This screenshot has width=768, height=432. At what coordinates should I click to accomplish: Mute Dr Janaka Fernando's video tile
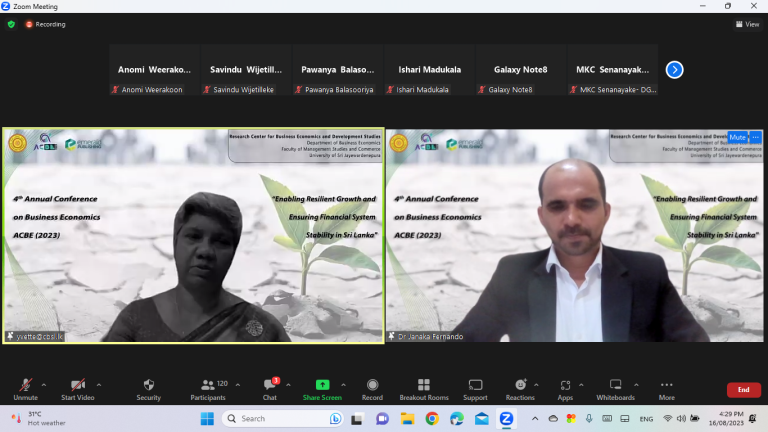click(x=737, y=137)
